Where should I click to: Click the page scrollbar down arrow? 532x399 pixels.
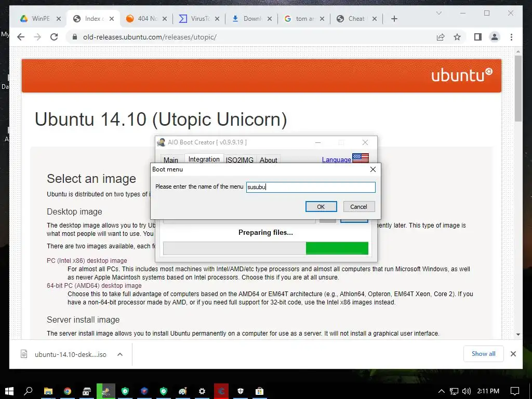tap(518, 334)
